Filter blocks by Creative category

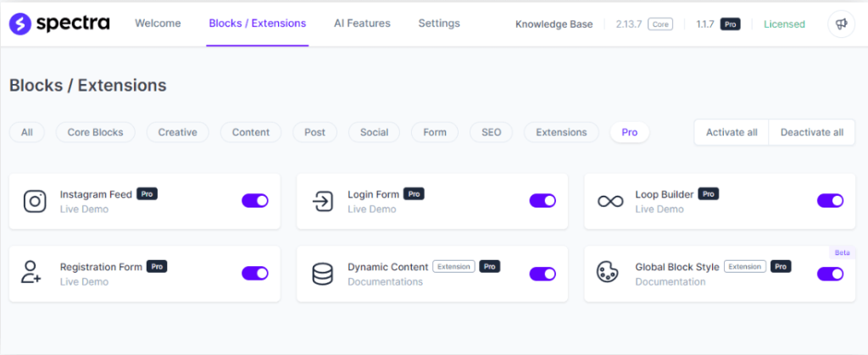point(177,132)
